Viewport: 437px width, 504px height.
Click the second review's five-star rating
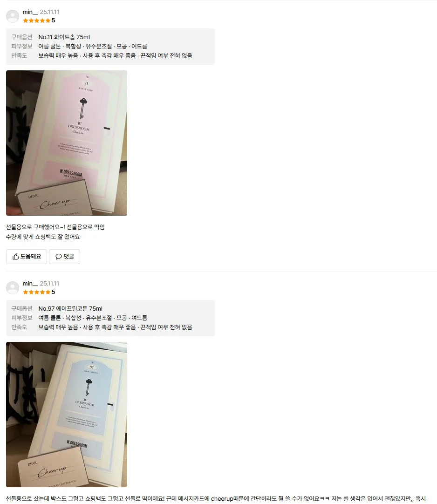pos(39,292)
